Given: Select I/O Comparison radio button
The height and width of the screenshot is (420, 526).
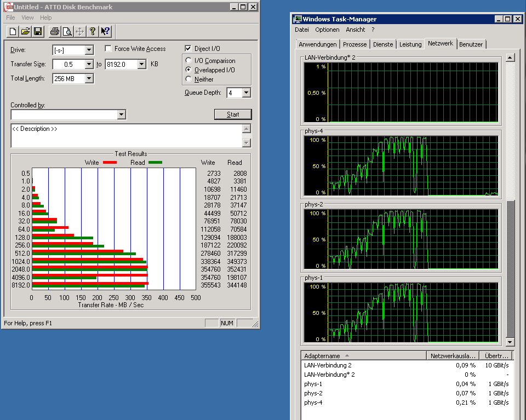Looking at the screenshot, I should click(x=188, y=60).
